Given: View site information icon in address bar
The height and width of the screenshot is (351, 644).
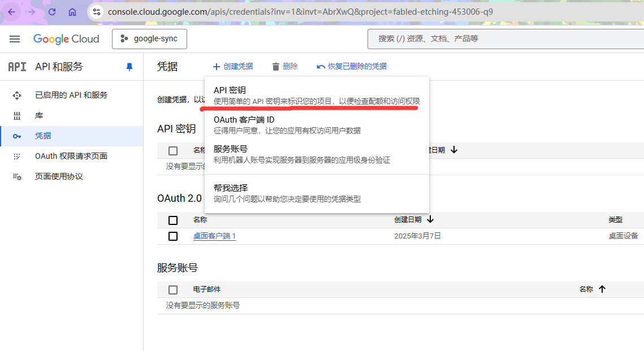Looking at the screenshot, I should click(97, 12).
